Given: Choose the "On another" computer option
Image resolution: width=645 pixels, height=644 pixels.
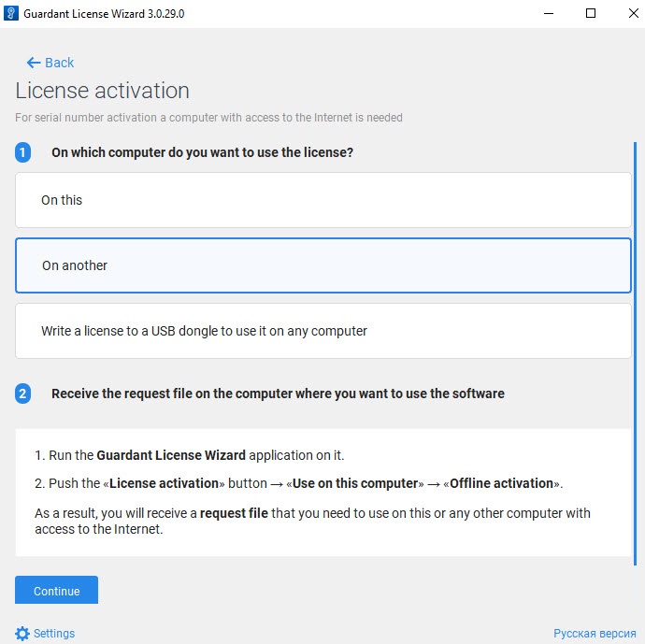Looking at the screenshot, I should click(323, 265).
